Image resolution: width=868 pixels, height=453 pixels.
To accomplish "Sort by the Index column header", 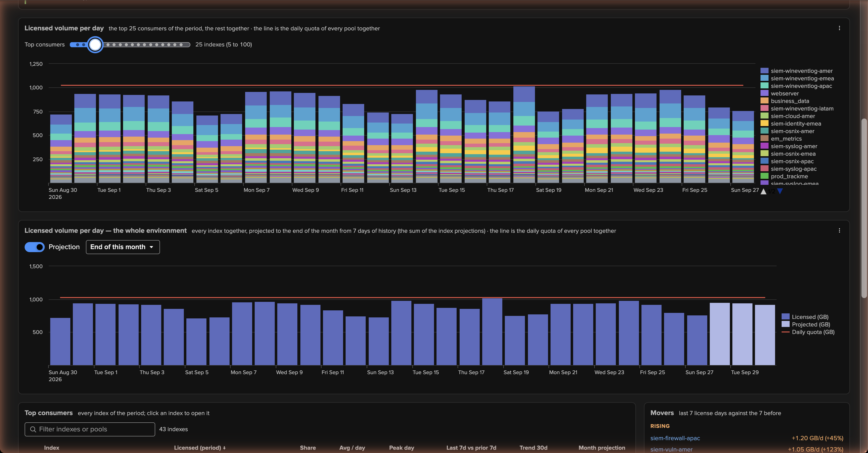I will (51, 448).
